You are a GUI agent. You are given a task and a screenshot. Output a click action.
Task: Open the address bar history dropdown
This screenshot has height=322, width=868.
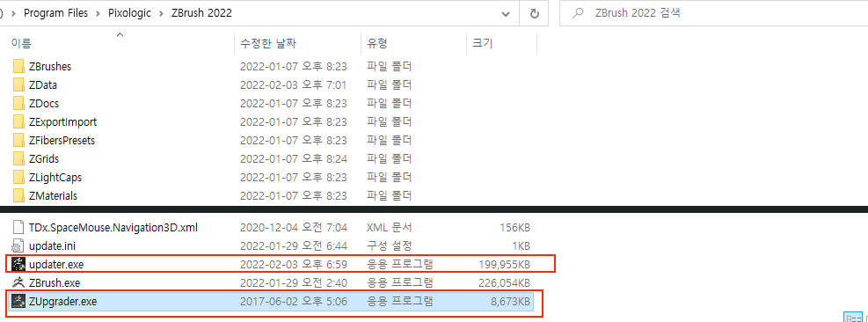[x=505, y=14]
